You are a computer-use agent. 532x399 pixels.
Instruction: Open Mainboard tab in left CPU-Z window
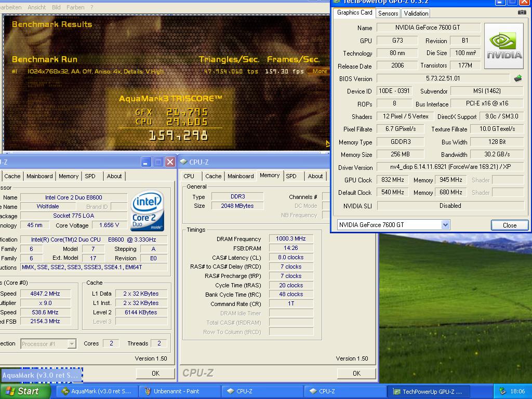pos(39,176)
